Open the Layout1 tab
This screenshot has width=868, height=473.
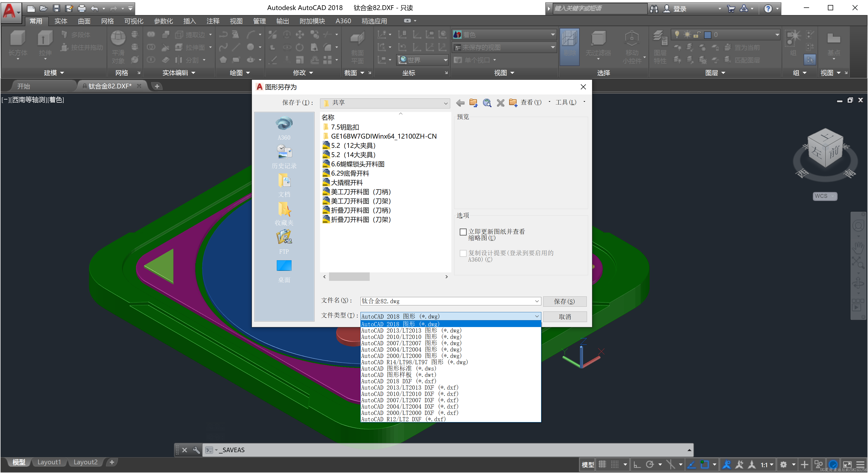pyautogui.click(x=49, y=462)
